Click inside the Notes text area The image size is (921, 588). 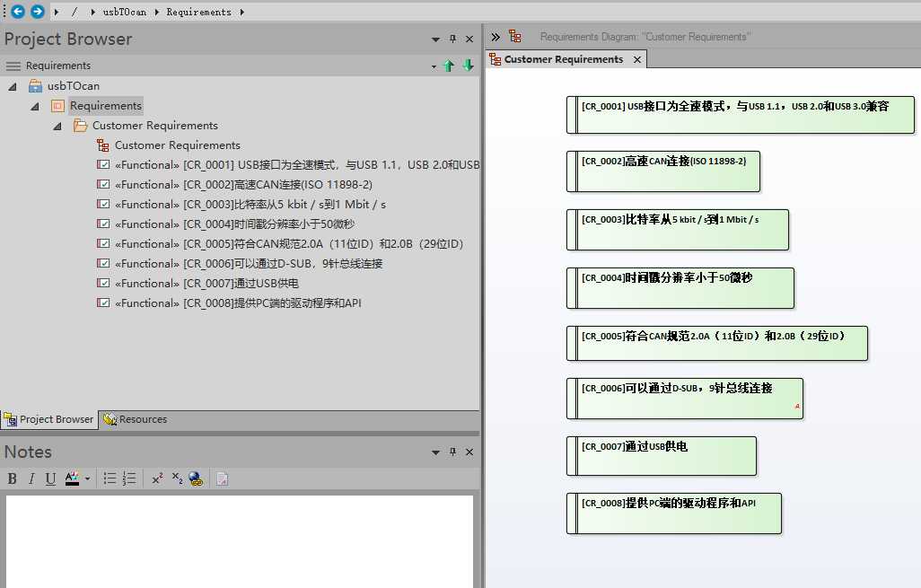tap(240, 541)
